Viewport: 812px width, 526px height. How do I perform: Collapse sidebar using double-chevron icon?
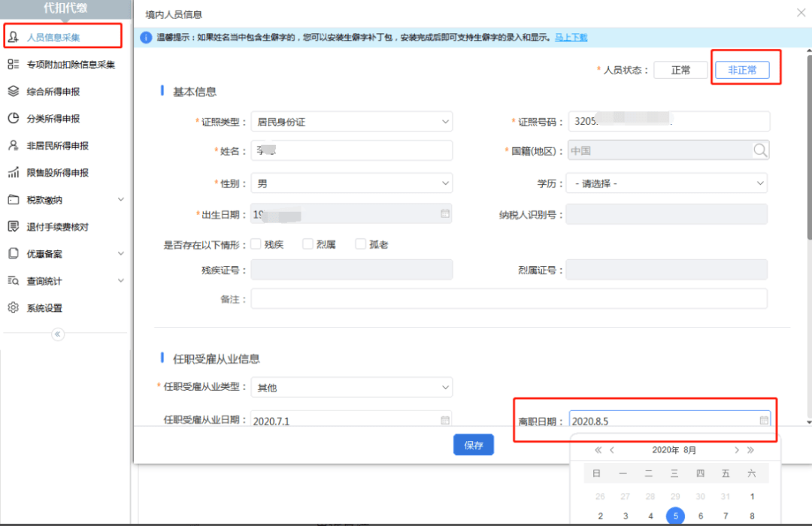click(x=58, y=334)
